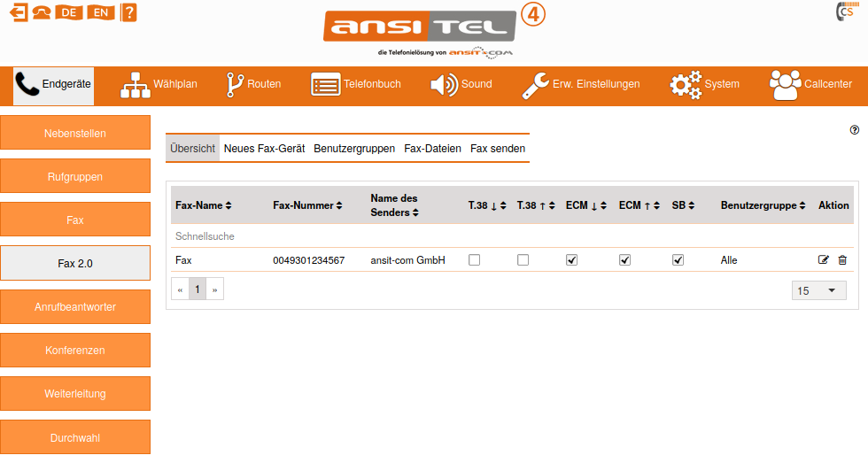Open the help manual book icon
868x463 pixels.
[129, 12]
